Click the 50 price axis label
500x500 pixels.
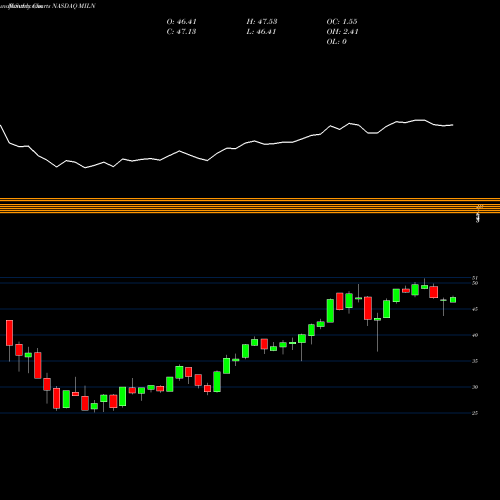click(475, 283)
